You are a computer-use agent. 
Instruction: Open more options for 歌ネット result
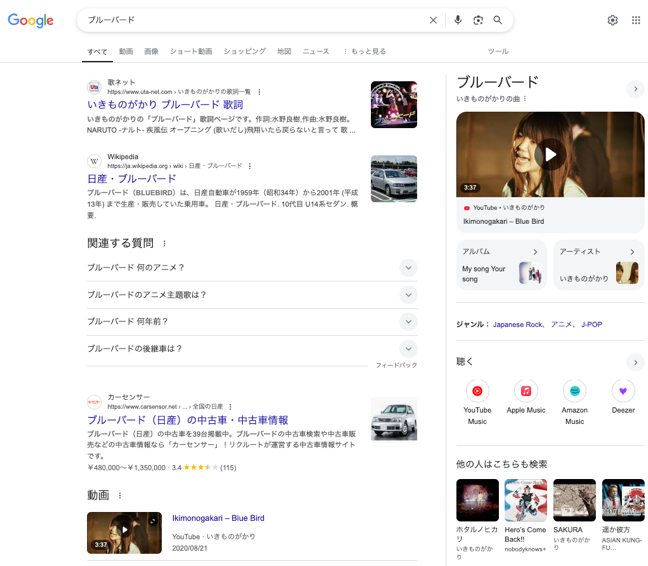259,92
